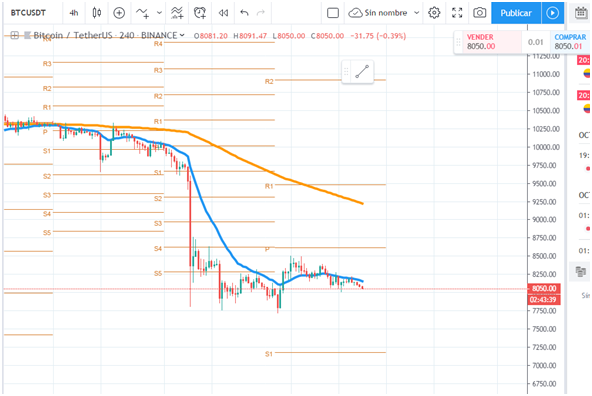Select the chart layout square icon
This screenshot has height=396, width=592.
(x=333, y=13)
